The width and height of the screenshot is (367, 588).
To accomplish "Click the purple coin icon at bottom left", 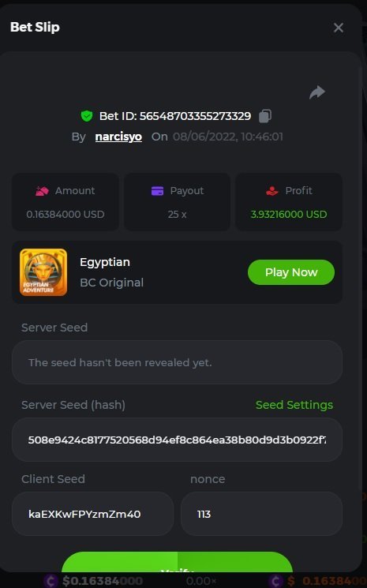I will [51, 581].
